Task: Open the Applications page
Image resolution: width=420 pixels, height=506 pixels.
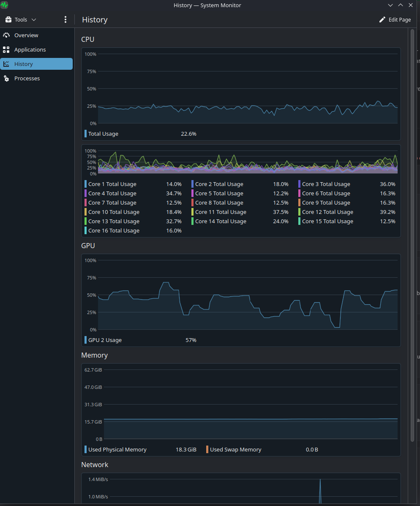Action: click(30, 49)
